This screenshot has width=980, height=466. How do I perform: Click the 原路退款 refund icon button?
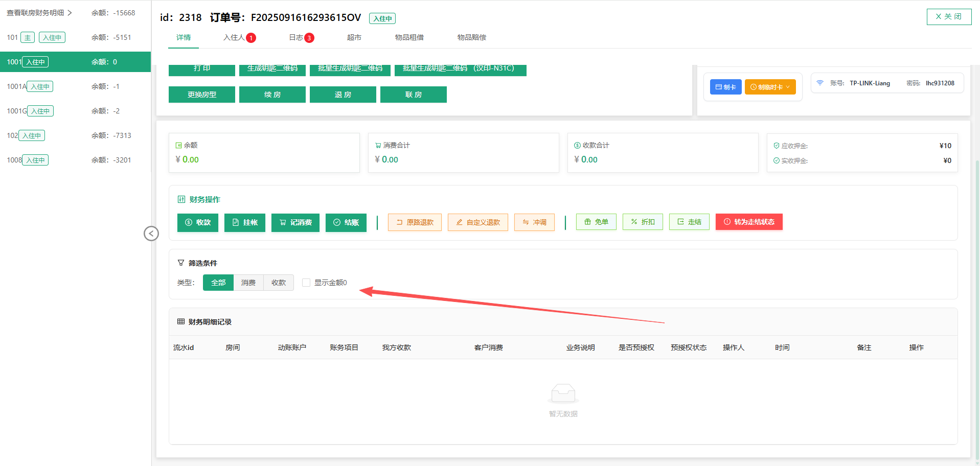[x=414, y=222]
